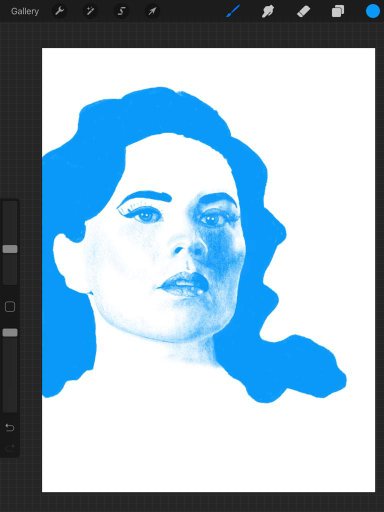Click the top of brush size track

pyautogui.click(x=10, y=204)
